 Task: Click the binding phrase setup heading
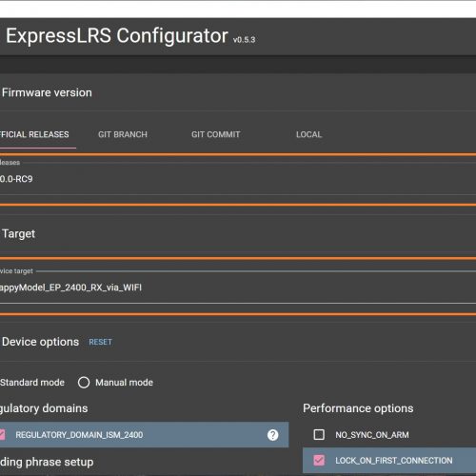point(47,463)
